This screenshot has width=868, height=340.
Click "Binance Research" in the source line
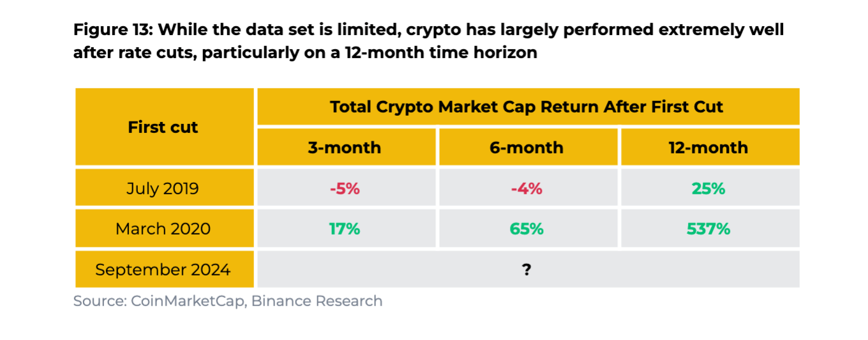pyautogui.click(x=317, y=301)
